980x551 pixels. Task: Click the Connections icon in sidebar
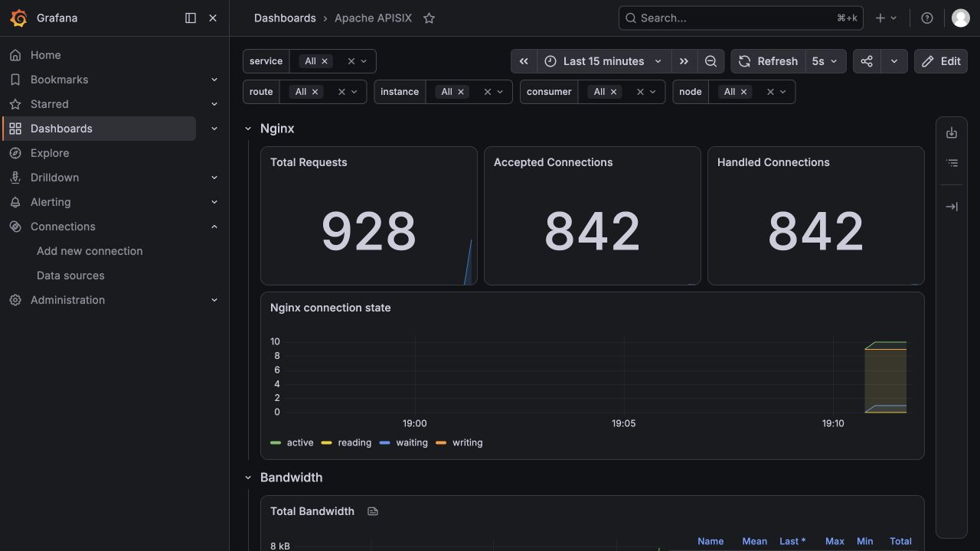coord(15,227)
